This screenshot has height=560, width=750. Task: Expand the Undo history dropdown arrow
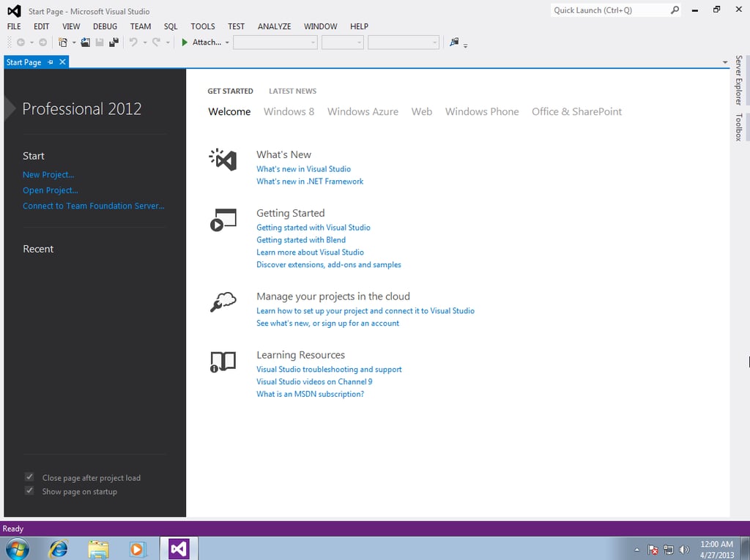tap(145, 42)
